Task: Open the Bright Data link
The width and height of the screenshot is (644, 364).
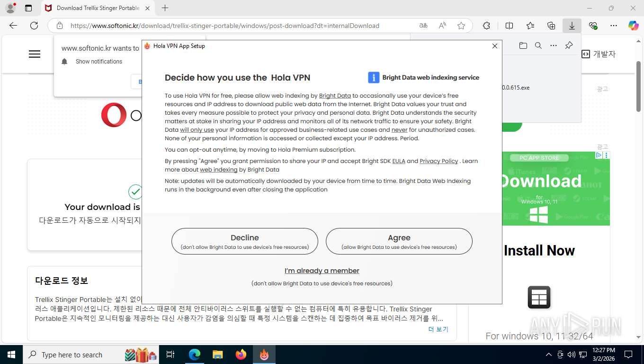Action: pos(335,96)
